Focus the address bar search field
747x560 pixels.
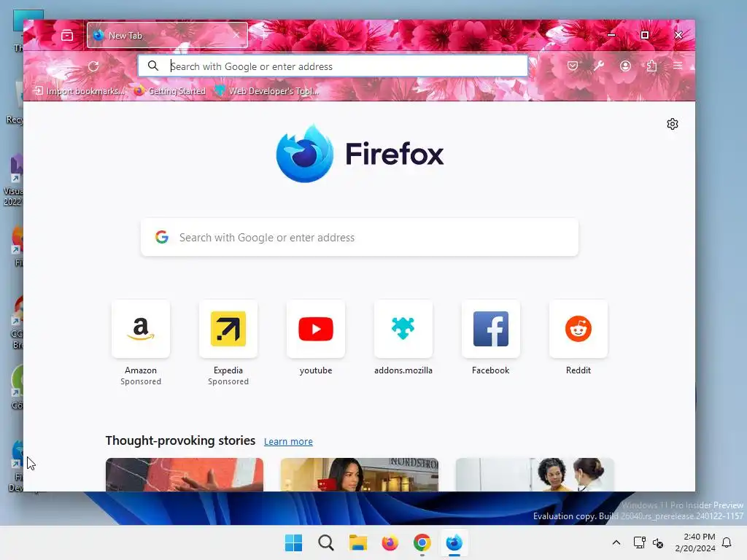click(333, 66)
